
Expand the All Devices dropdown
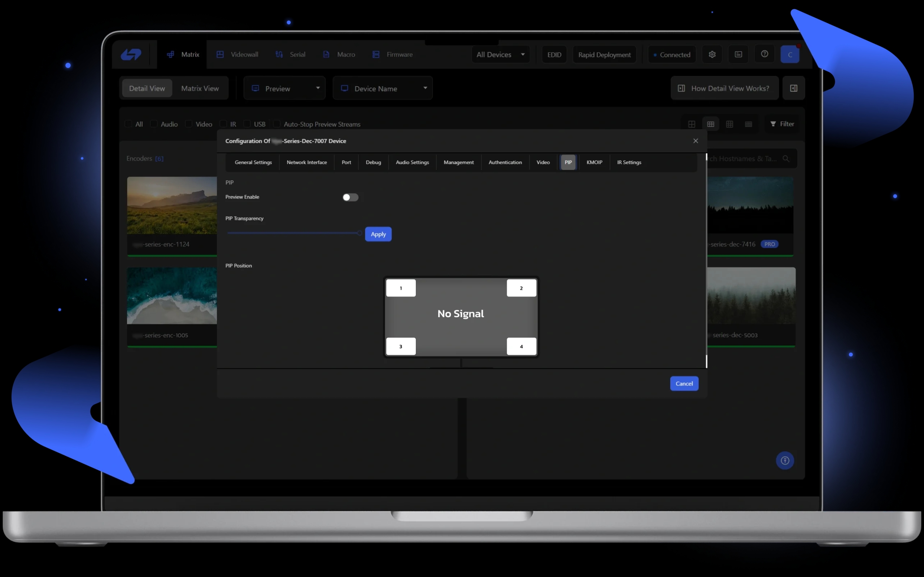click(x=500, y=54)
